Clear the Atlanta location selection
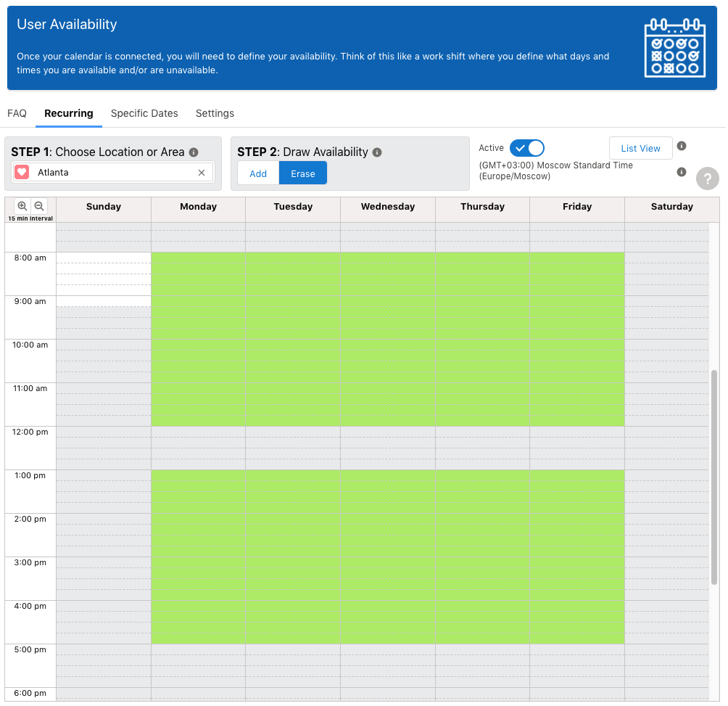This screenshot has width=728, height=706. 202,172
